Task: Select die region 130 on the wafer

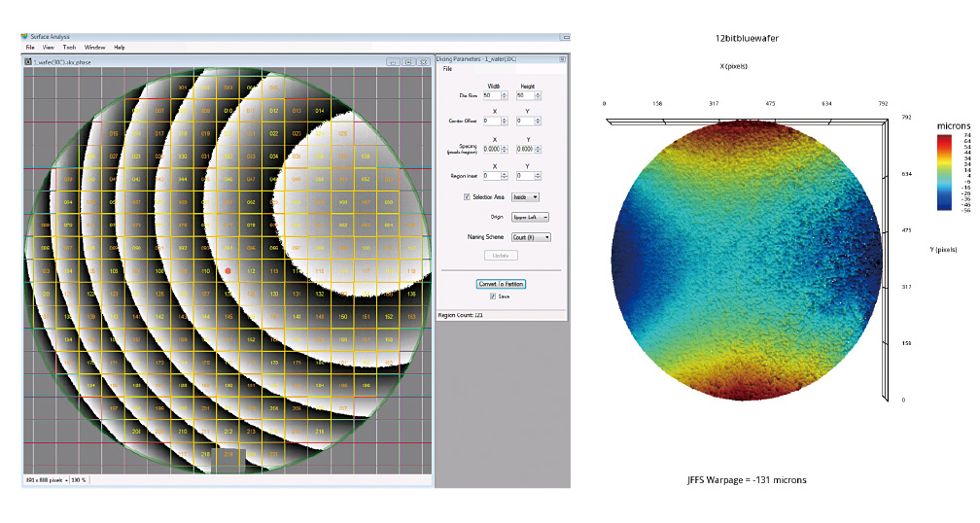Action: (x=274, y=294)
